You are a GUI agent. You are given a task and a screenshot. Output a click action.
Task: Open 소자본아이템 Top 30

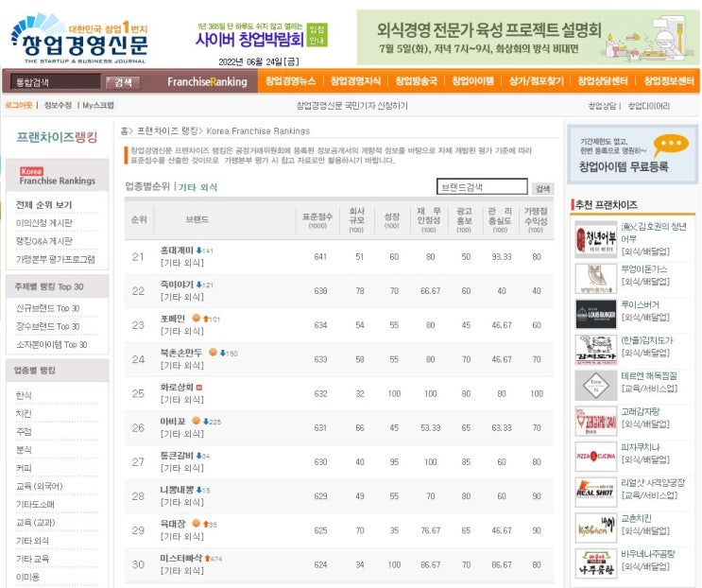[x=51, y=344]
